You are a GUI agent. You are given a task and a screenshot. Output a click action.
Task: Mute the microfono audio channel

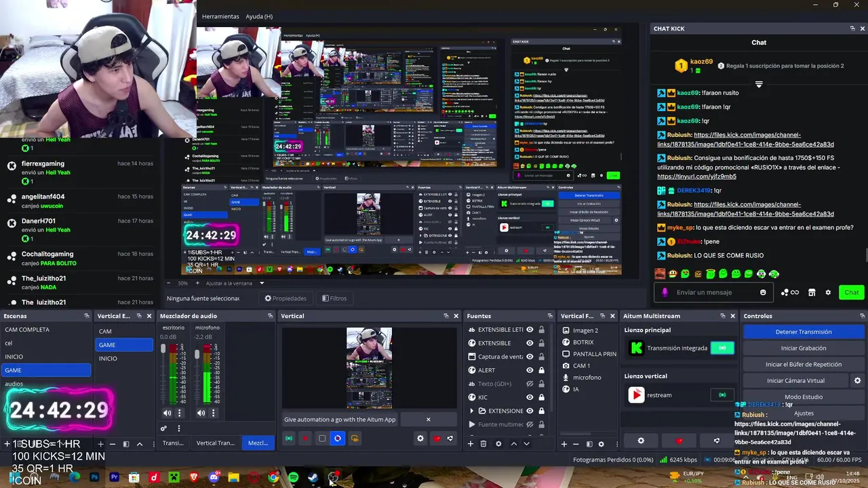click(201, 413)
